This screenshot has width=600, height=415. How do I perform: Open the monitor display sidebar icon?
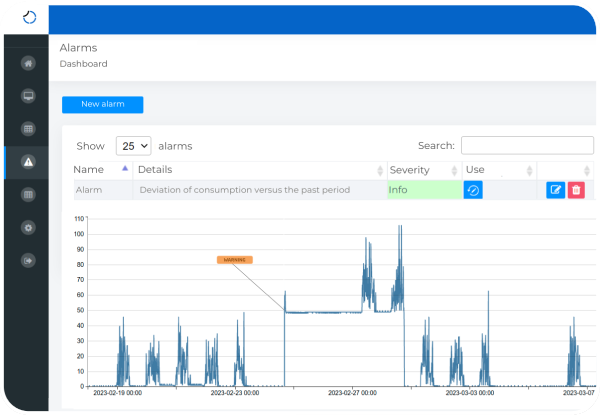pyautogui.click(x=28, y=96)
